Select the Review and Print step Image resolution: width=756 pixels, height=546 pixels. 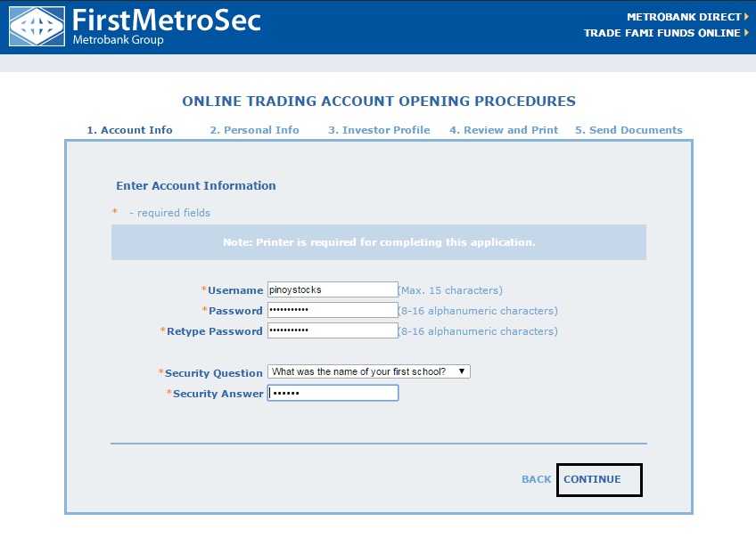pyautogui.click(x=502, y=129)
